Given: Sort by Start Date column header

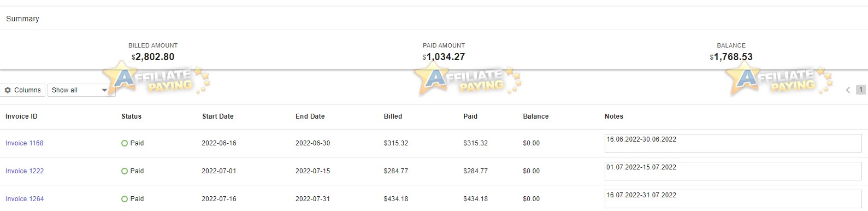Looking at the screenshot, I should (217, 116).
